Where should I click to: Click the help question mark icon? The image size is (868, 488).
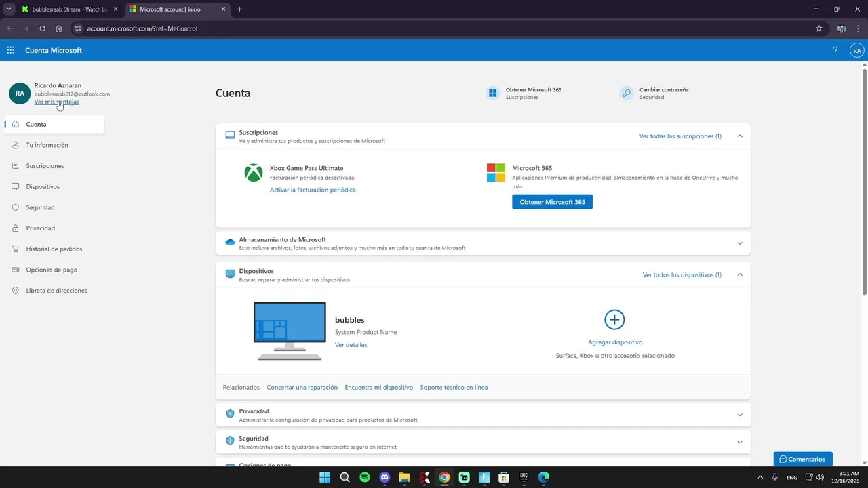pyautogui.click(x=835, y=50)
